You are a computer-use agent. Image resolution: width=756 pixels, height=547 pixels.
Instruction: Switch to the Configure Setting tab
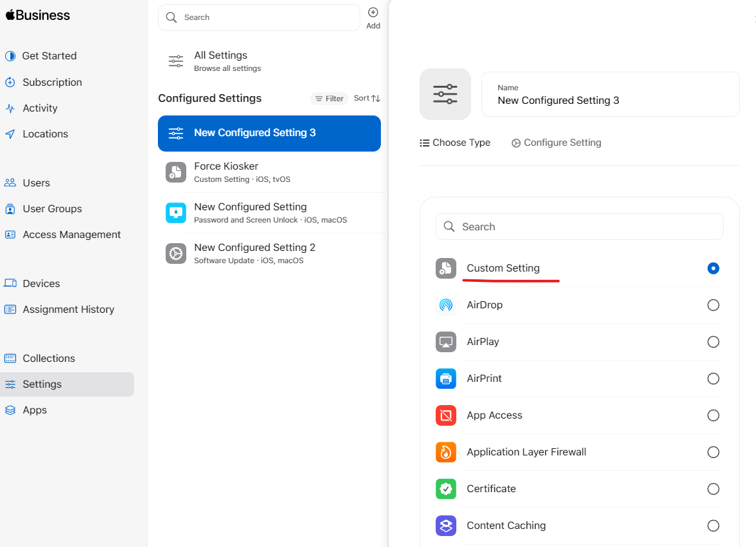(x=556, y=143)
